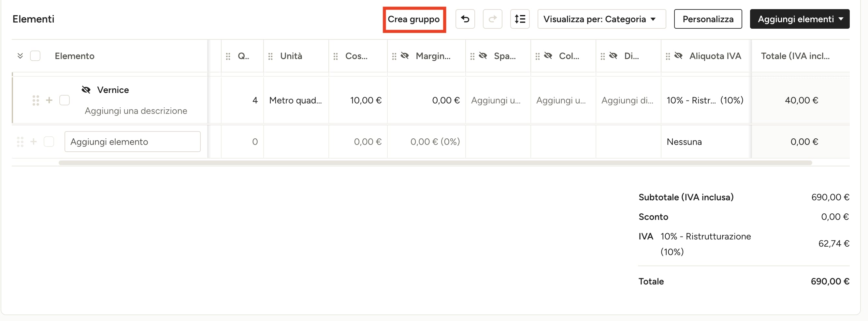Viewport: 868px width, 321px height.
Task: Click the Aggiungi di... cell
Action: click(x=628, y=100)
